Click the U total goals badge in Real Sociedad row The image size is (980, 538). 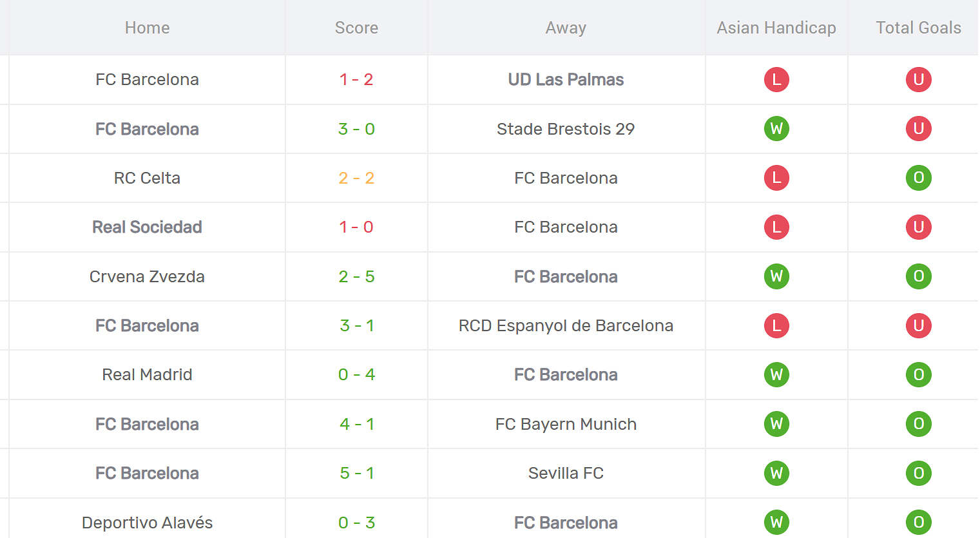(x=918, y=227)
